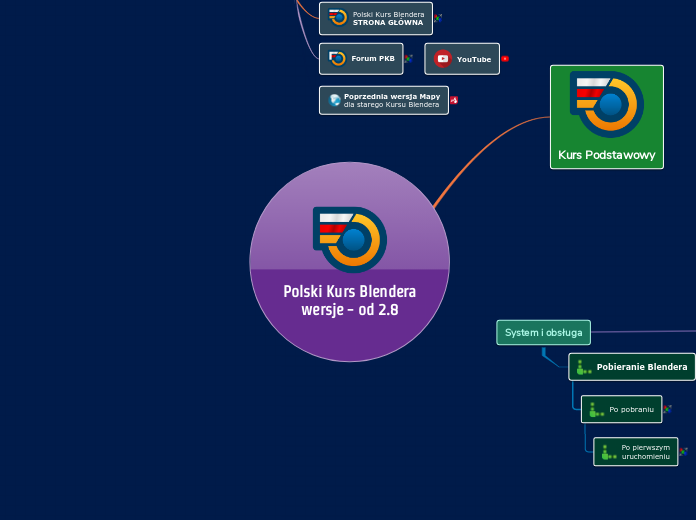The width and height of the screenshot is (696, 520).
Task: Select the Po pierwszym uruchomieniu node
Action: [636, 452]
